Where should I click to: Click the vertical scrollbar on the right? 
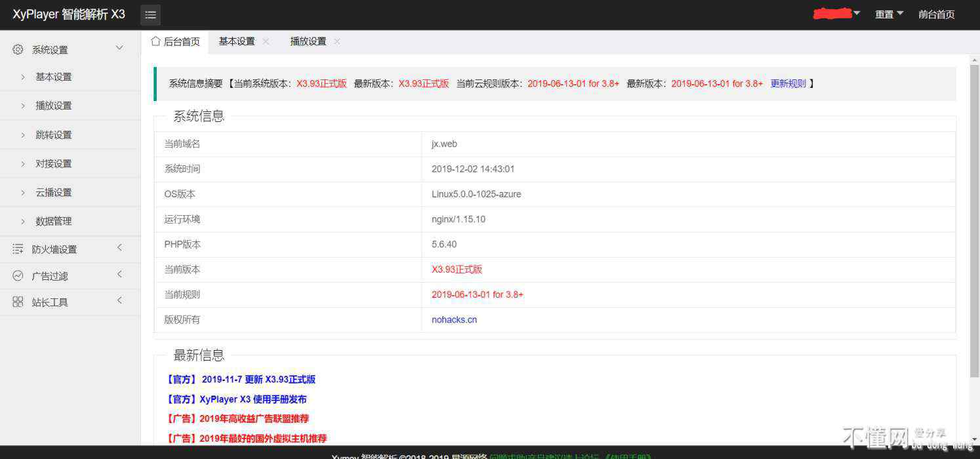(974, 216)
